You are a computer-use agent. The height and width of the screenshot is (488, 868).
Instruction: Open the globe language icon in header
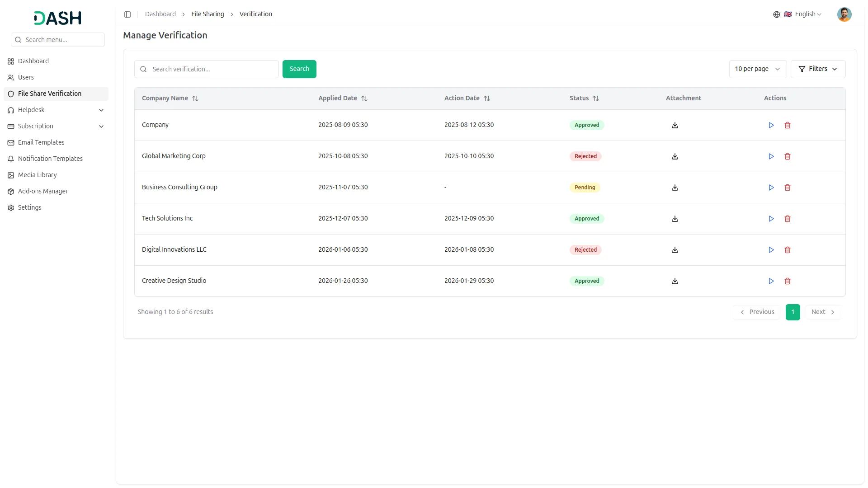pos(777,14)
